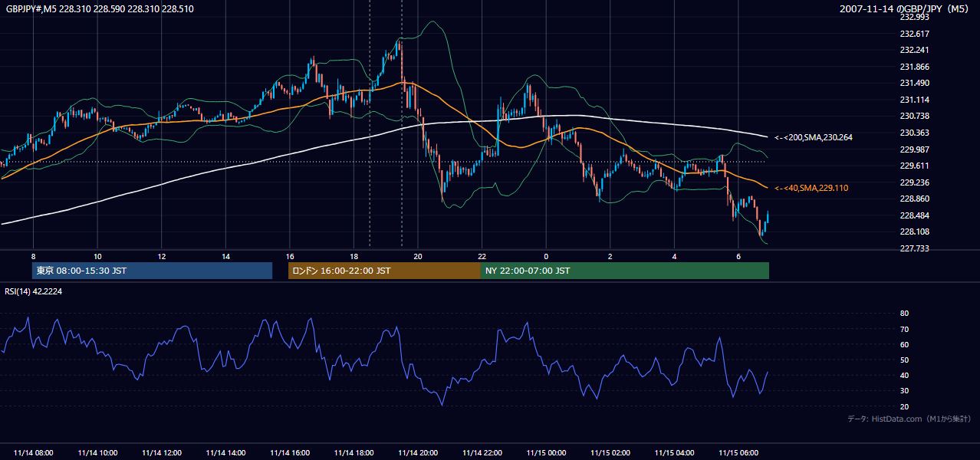
Task: Click hour 8 on the price chart axis
Action: 33,256
